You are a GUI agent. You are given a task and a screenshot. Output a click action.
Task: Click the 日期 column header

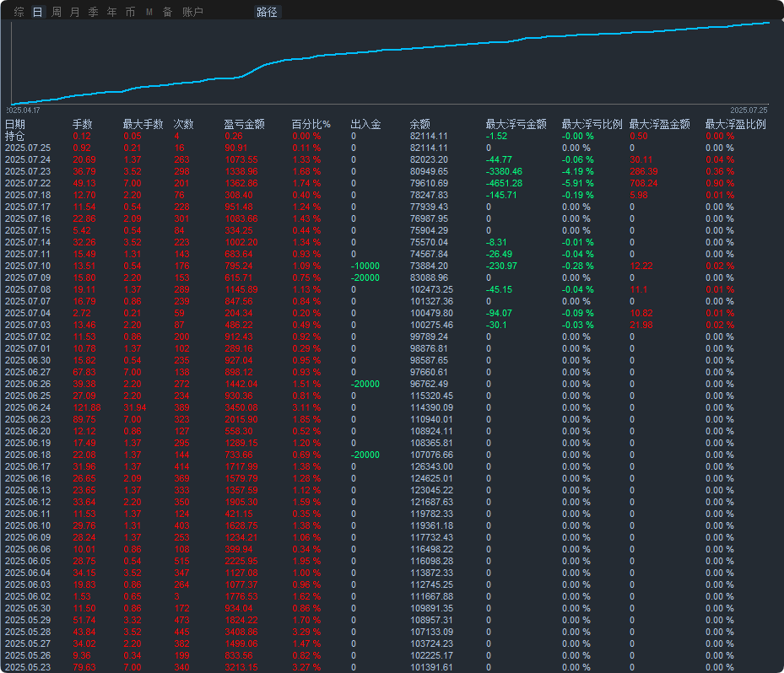[x=15, y=124]
